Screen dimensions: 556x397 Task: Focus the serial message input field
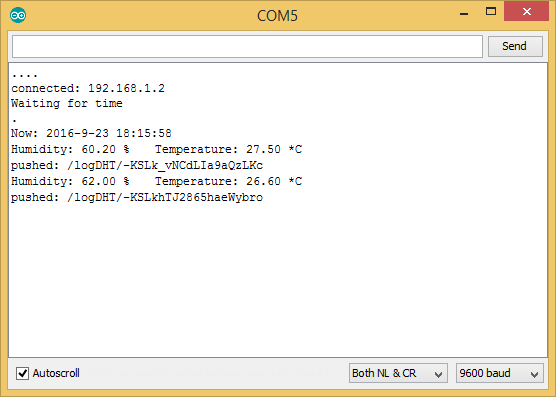click(x=247, y=46)
